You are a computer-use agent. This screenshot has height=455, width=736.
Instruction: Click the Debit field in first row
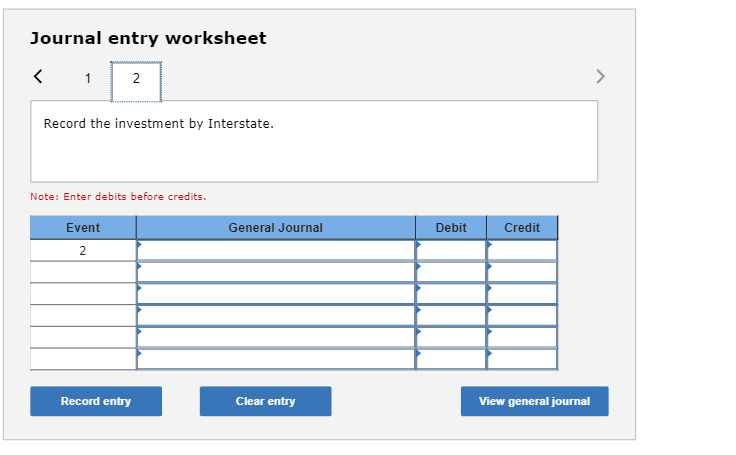click(x=451, y=250)
